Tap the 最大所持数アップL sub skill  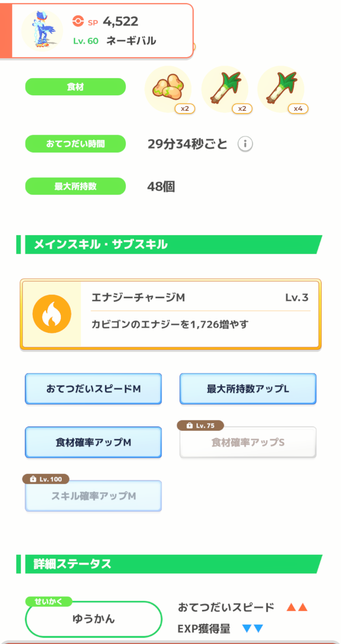pyautogui.click(x=248, y=389)
